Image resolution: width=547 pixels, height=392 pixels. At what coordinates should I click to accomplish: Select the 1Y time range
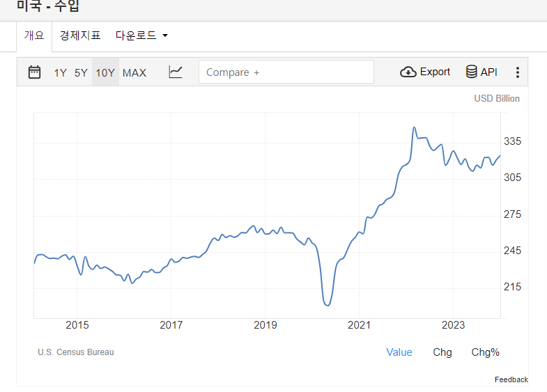coord(60,73)
